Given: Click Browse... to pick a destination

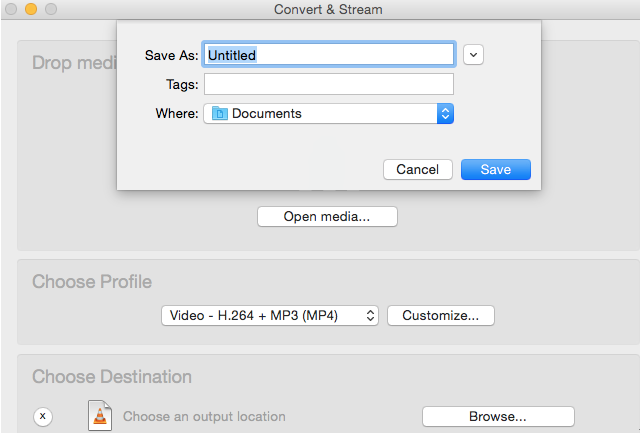Looking at the screenshot, I should (498, 416).
